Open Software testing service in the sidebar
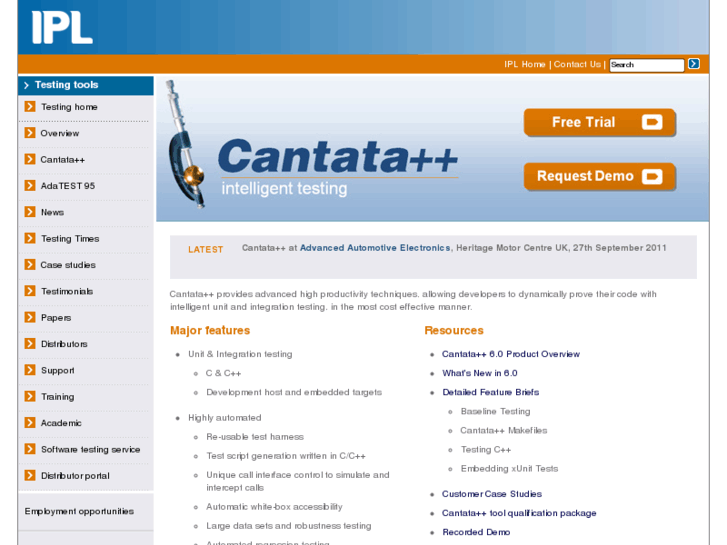This screenshot has height=545, width=727. pyautogui.click(x=90, y=449)
